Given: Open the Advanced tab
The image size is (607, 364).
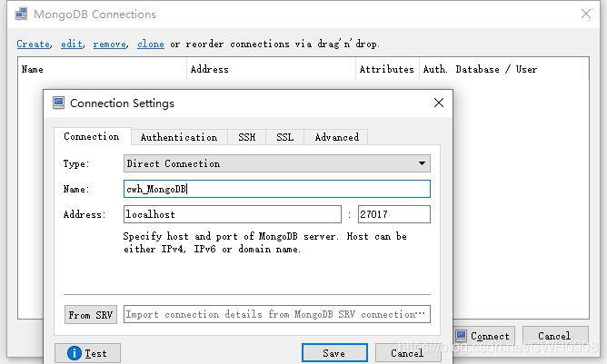Looking at the screenshot, I should [x=336, y=137].
